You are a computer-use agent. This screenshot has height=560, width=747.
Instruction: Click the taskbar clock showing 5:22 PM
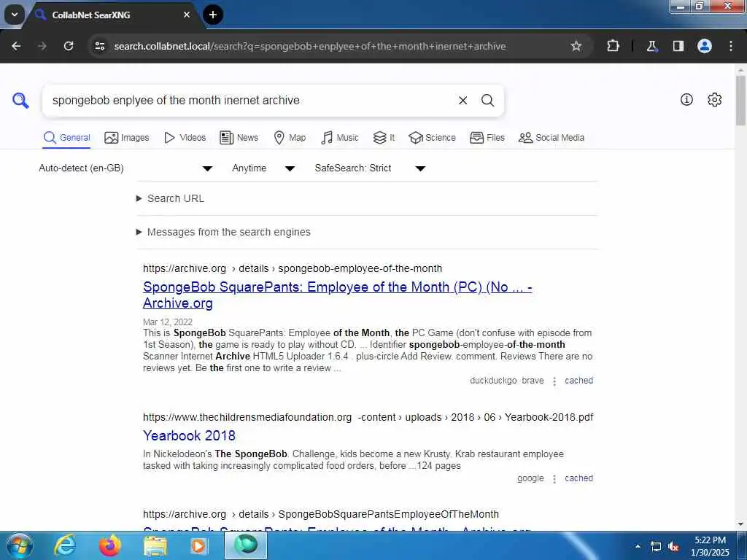710,546
